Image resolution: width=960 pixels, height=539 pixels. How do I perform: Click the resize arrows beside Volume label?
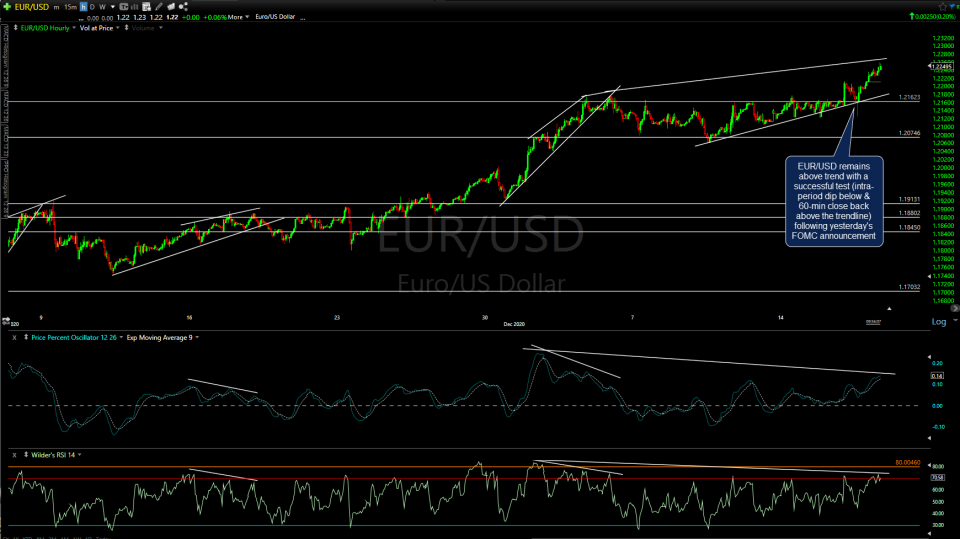127,28
